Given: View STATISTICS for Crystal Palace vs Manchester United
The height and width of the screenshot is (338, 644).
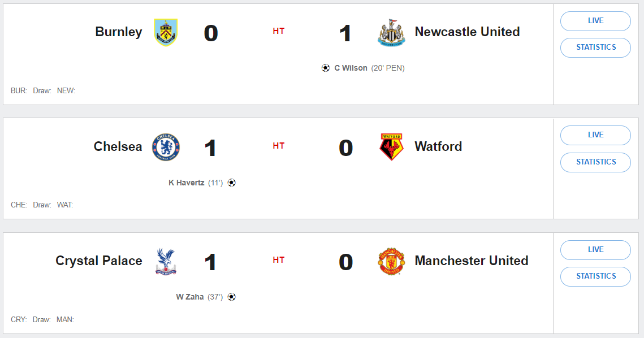Looking at the screenshot, I should (x=595, y=276).
